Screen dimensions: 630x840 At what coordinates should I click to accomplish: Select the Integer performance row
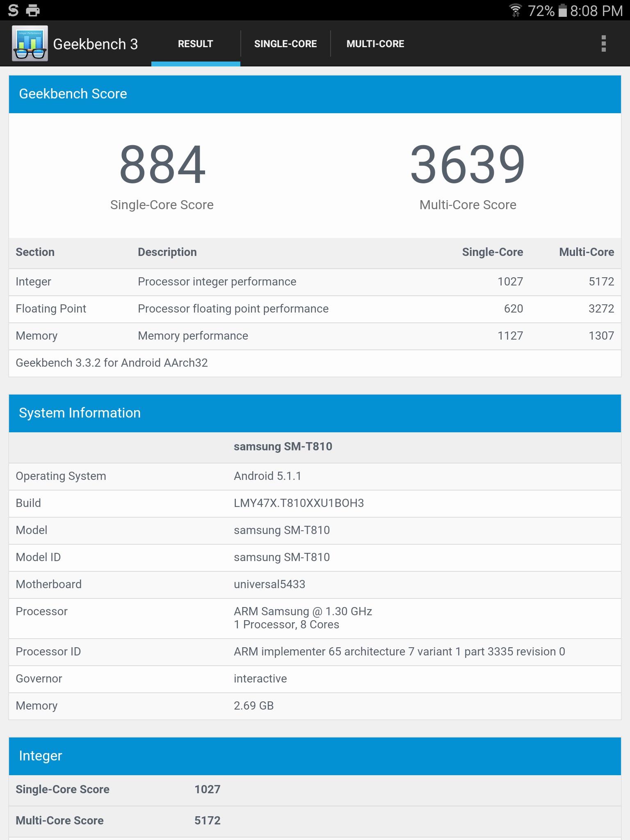point(315,282)
